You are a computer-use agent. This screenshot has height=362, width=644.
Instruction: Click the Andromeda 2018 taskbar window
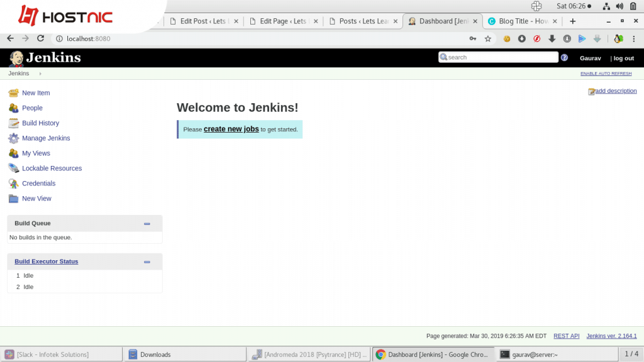pos(309,354)
